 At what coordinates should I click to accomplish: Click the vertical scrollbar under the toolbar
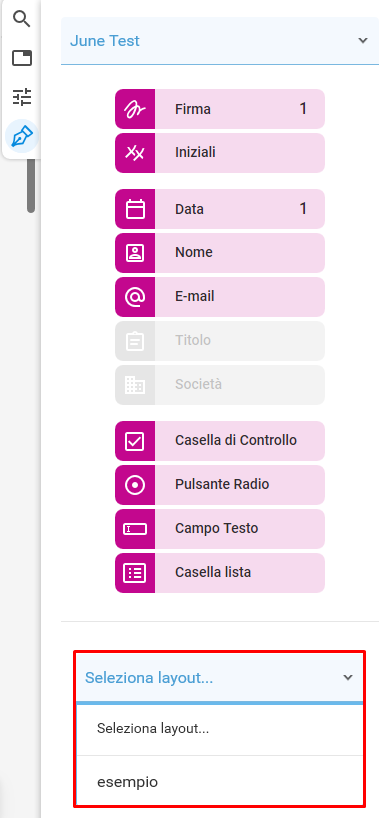pyautogui.click(x=31, y=185)
